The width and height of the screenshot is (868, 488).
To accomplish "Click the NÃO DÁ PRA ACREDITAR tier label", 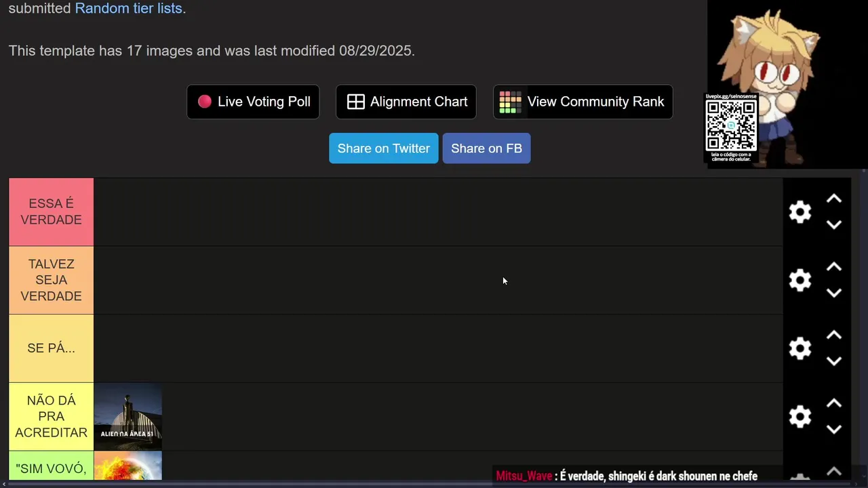I will pyautogui.click(x=51, y=416).
